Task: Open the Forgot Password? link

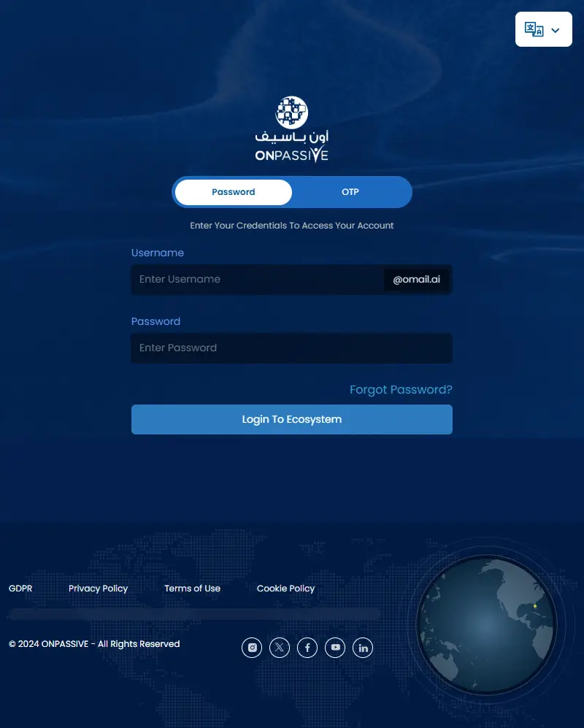Action: [401, 389]
